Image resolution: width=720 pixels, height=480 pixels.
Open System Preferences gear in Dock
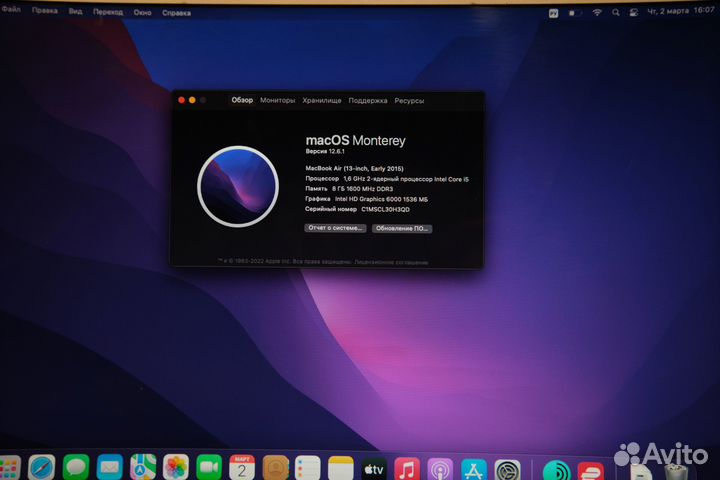(507, 470)
